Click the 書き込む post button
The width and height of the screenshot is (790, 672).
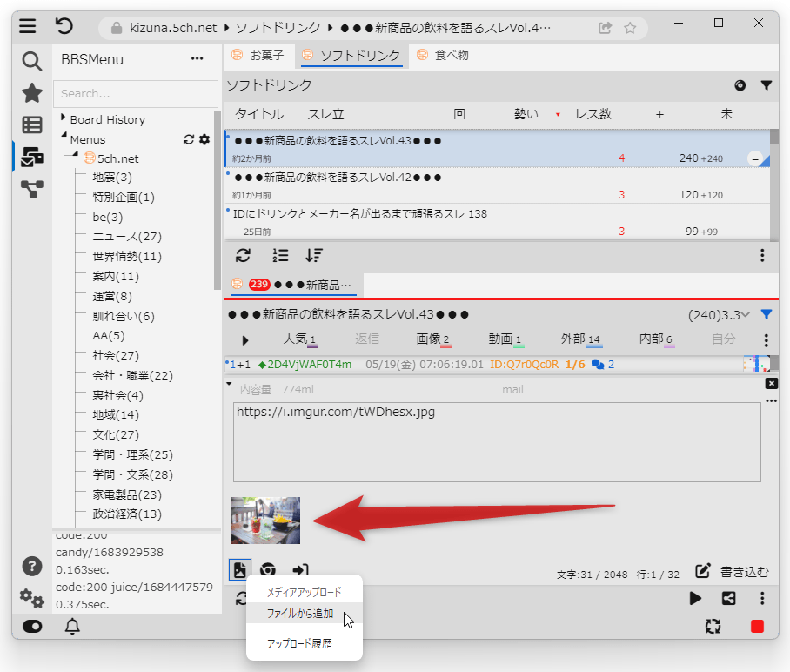click(732, 572)
